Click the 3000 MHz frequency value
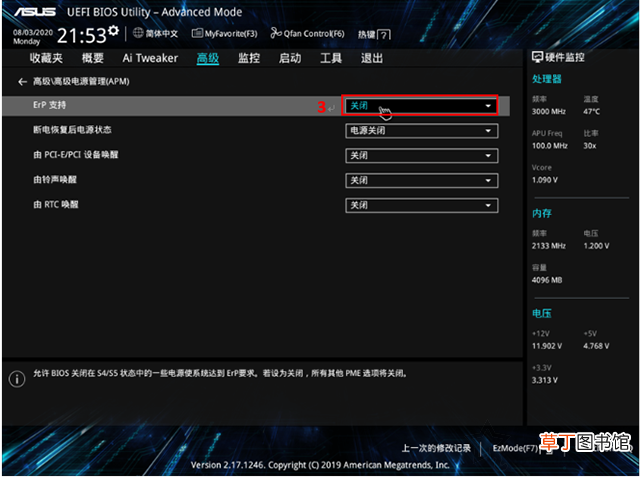 coord(549,111)
